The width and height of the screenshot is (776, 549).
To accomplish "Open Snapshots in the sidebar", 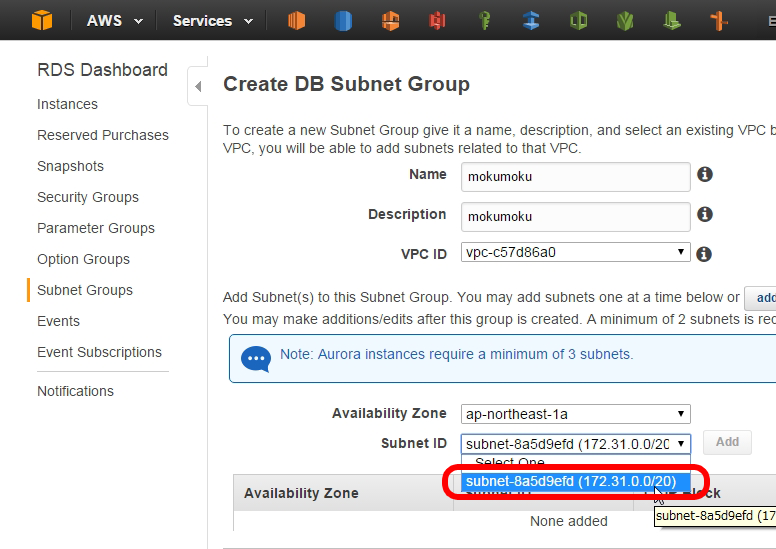I will [70, 166].
